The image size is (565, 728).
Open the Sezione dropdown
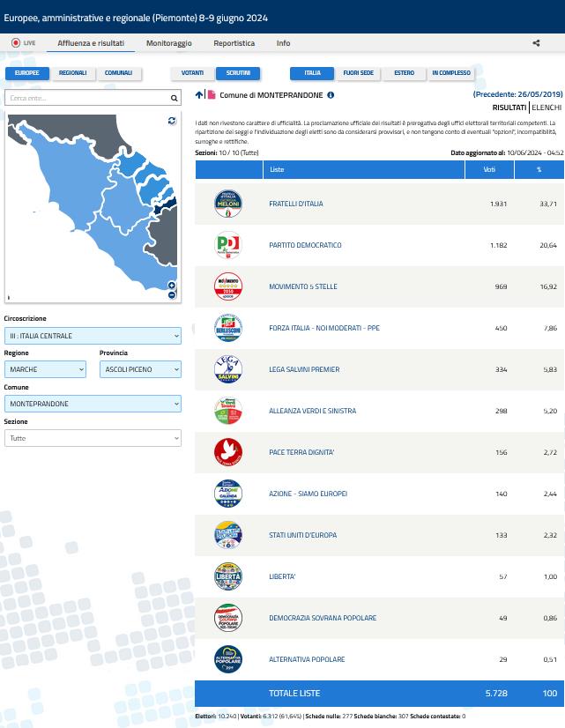tap(93, 438)
